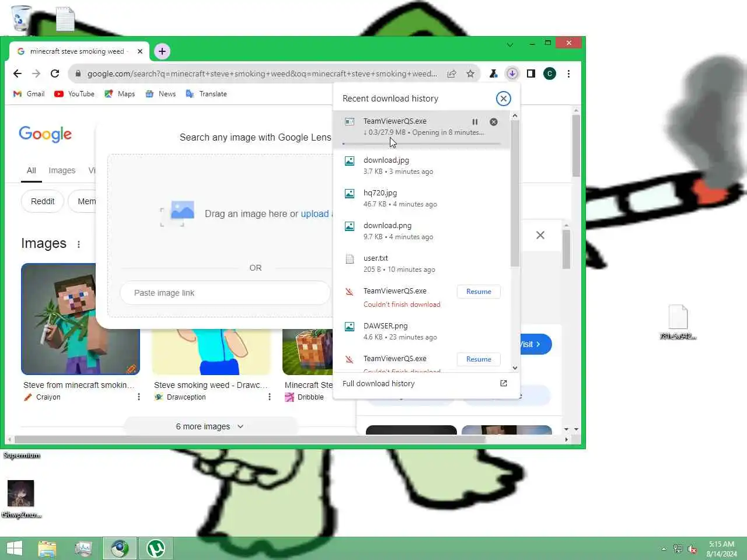Viewport: 747px width, 560px height.
Task: Close the minecraft steve smoking weed tab
Action: (x=140, y=51)
